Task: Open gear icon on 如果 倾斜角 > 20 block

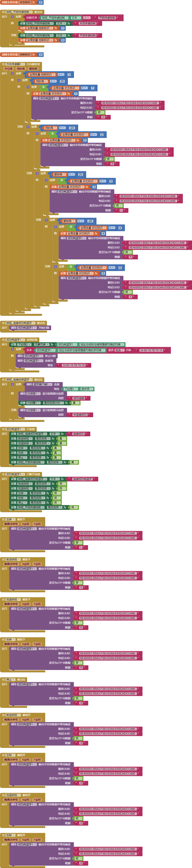Action: 19,80
